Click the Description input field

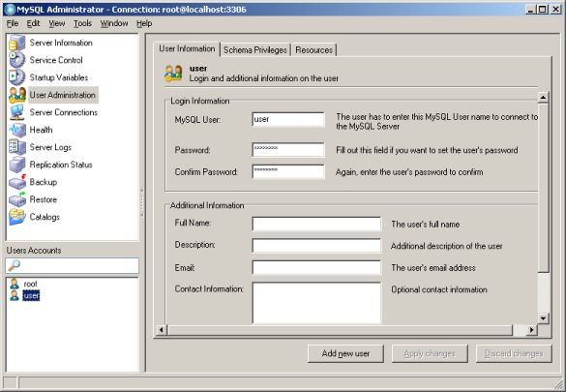point(316,246)
